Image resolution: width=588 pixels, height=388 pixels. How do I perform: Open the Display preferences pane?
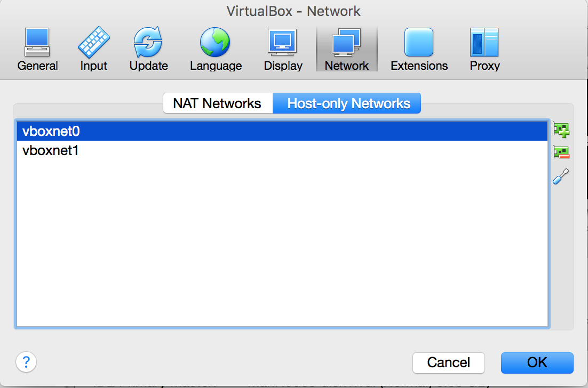coord(283,49)
